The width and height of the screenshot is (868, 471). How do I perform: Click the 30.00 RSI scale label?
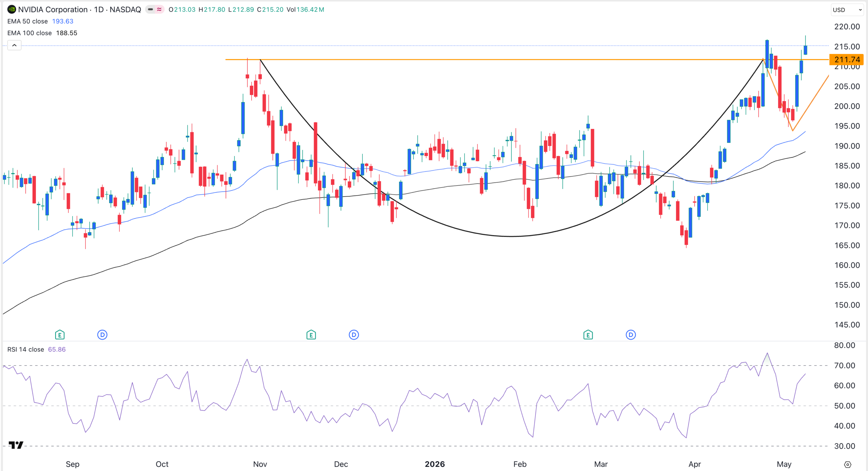tap(845, 446)
